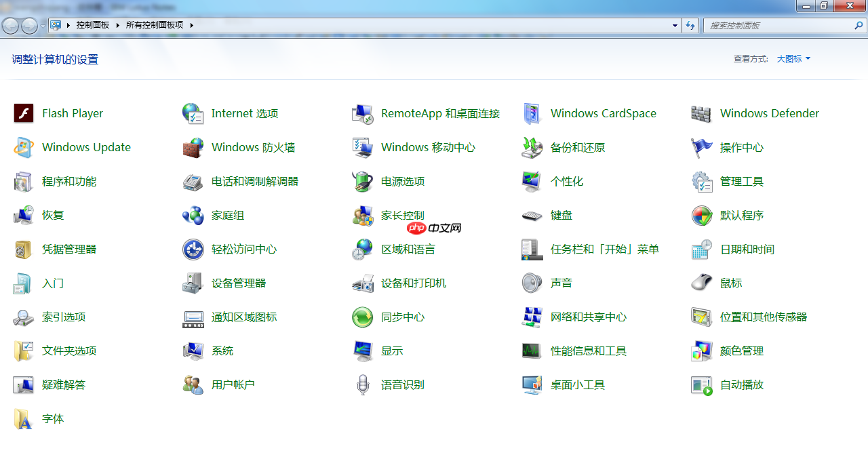Open the 自动播放 autoplay icon
This screenshot has height=457, width=868.
(x=702, y=384)
